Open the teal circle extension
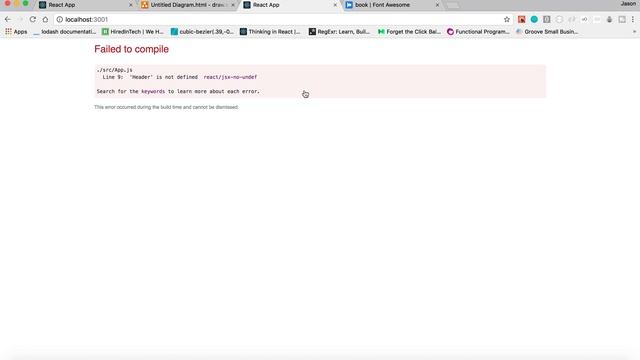This screenshot has width=640, height=360. (x=534, y=19)
